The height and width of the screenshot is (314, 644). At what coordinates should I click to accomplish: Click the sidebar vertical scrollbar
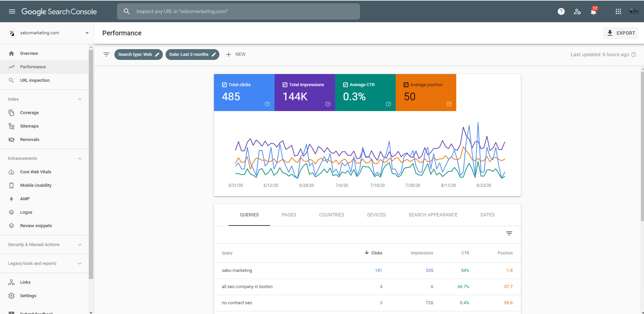pyautogui.click(x=91, y=165)
